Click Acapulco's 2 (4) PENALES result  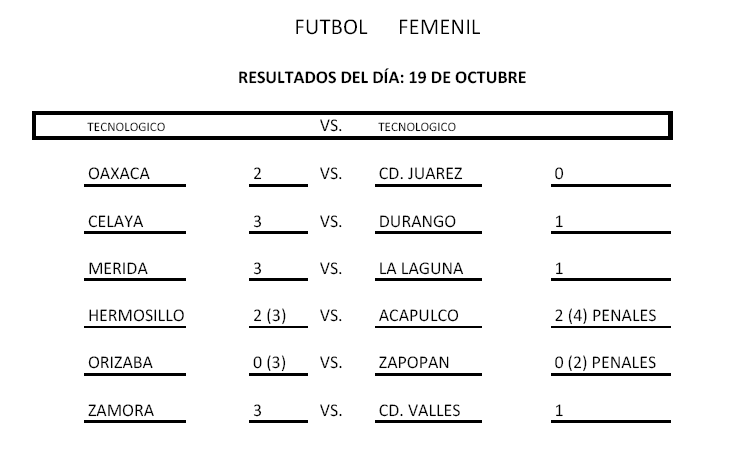pos(605,316)
